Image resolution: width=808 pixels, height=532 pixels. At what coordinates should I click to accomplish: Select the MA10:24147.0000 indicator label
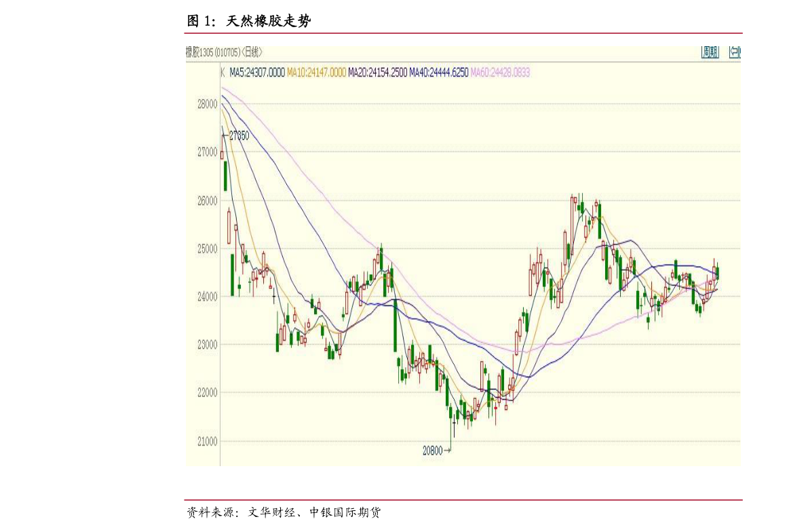(316, 73)
